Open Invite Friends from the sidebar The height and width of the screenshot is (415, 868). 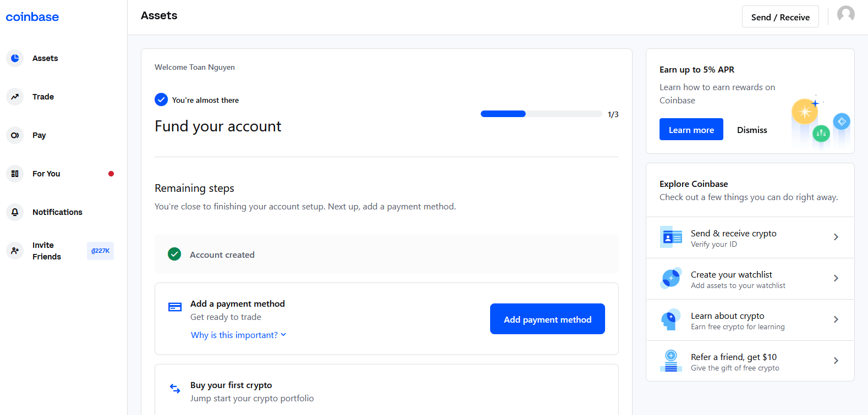tap(47, 251)
